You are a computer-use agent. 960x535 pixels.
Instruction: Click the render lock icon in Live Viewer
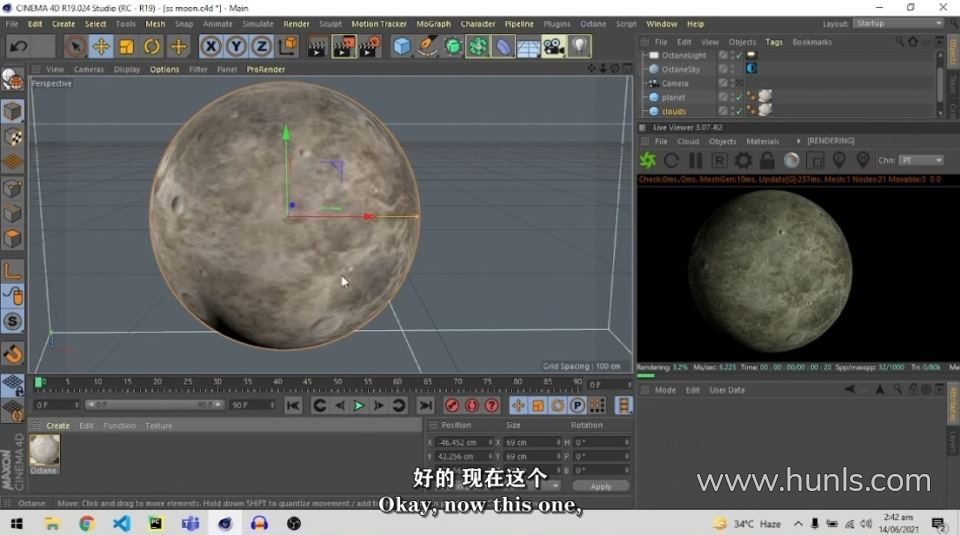[767, 160]
